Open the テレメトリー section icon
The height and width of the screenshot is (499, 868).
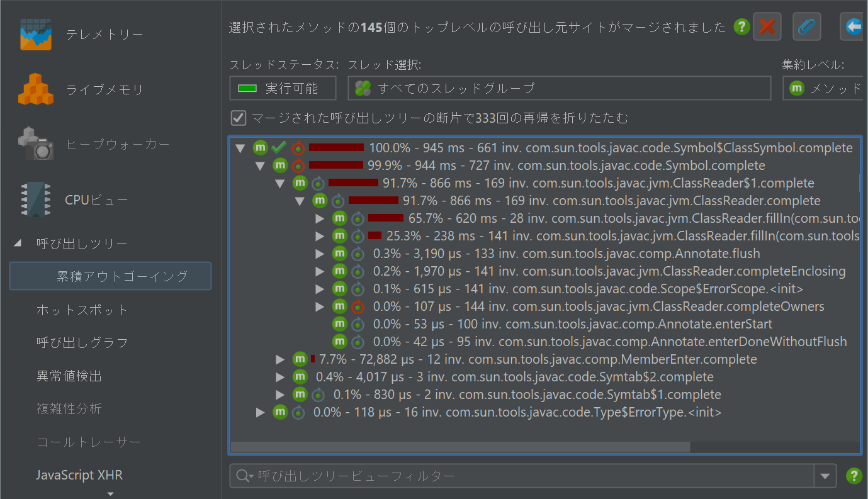[35, 35]
